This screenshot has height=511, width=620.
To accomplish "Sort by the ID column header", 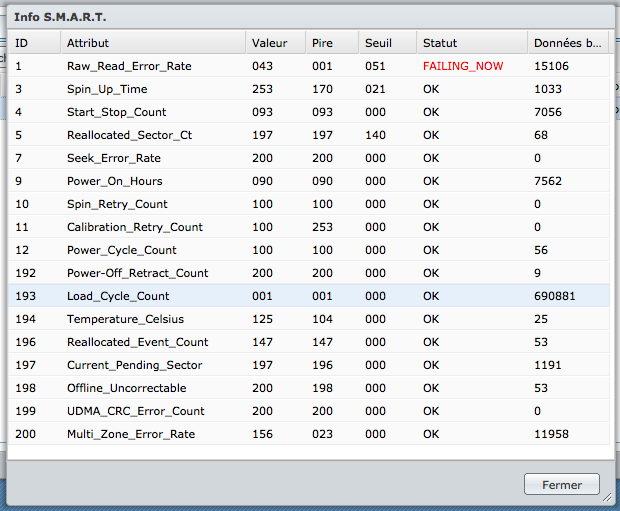I will coord(34,43).
